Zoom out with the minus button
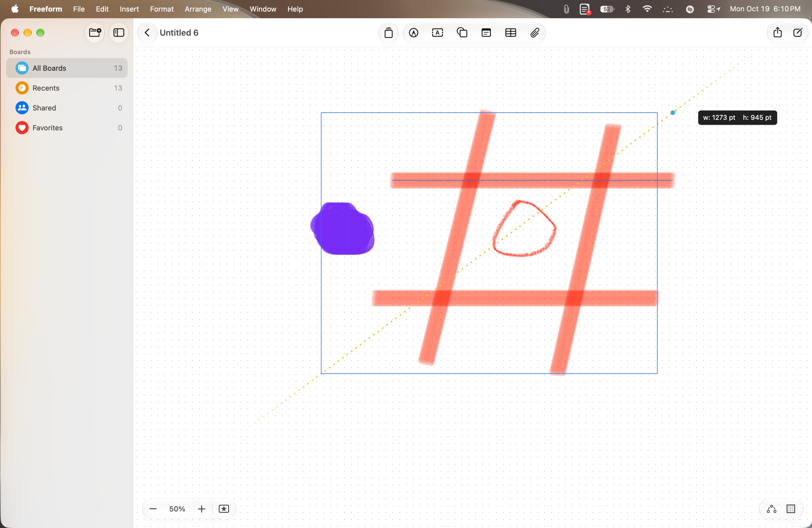The width and height of the screenshot is (812, 528). [x=153, y=509]
